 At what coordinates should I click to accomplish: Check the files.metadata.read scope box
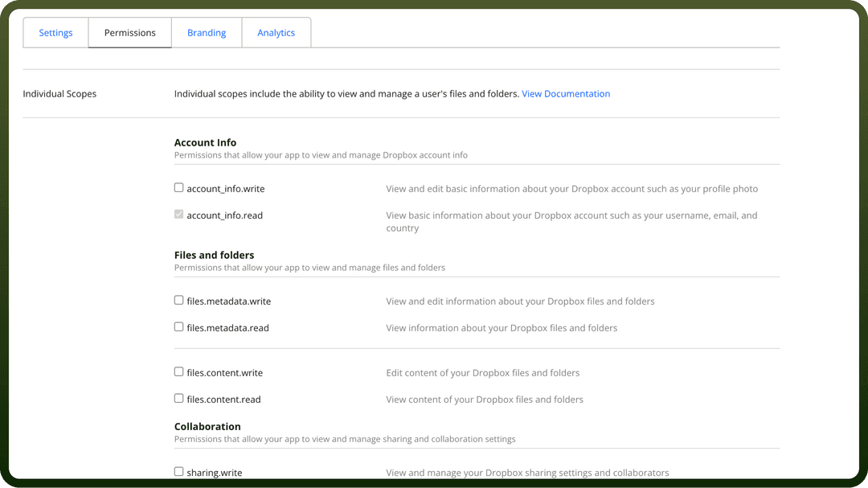(178, 327)
